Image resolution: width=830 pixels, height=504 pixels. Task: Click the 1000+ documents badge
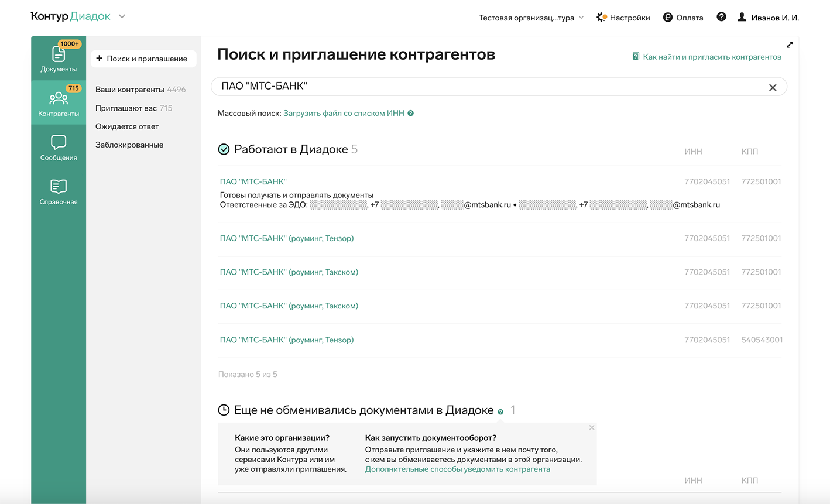point(70,44)
